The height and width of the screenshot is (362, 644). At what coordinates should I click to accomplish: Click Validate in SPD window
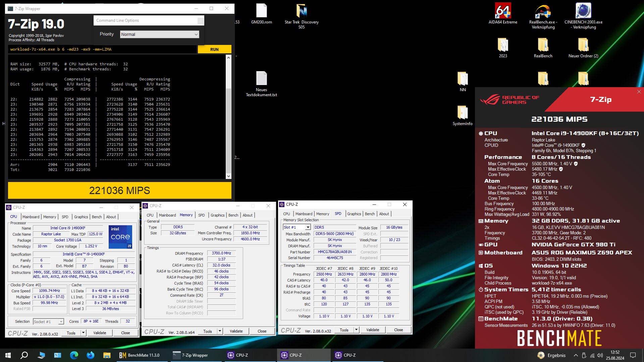click(373, 330)
